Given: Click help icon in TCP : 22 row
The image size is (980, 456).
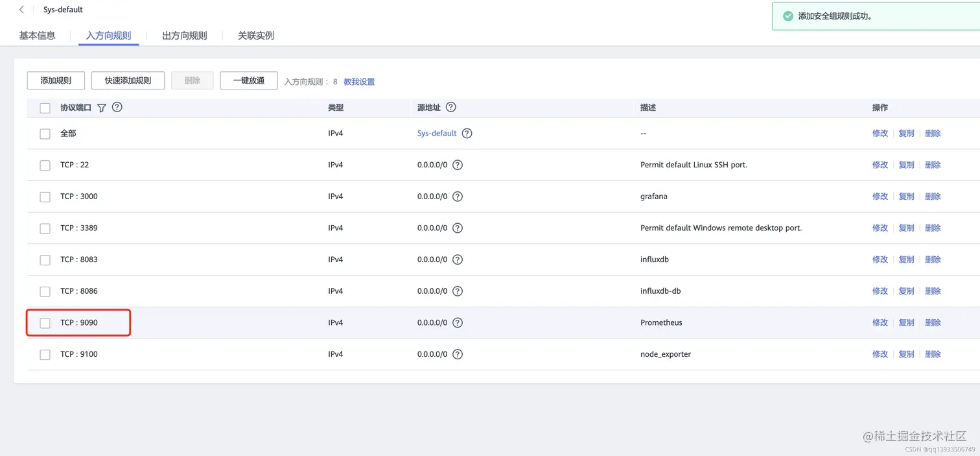Looking at the screenshot, I should click(x=458, y=165).
